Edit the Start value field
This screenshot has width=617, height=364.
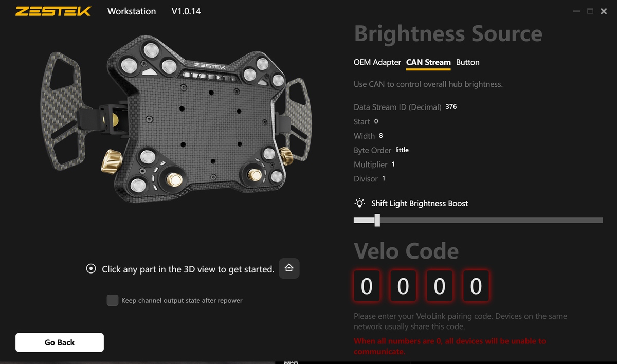376,121
